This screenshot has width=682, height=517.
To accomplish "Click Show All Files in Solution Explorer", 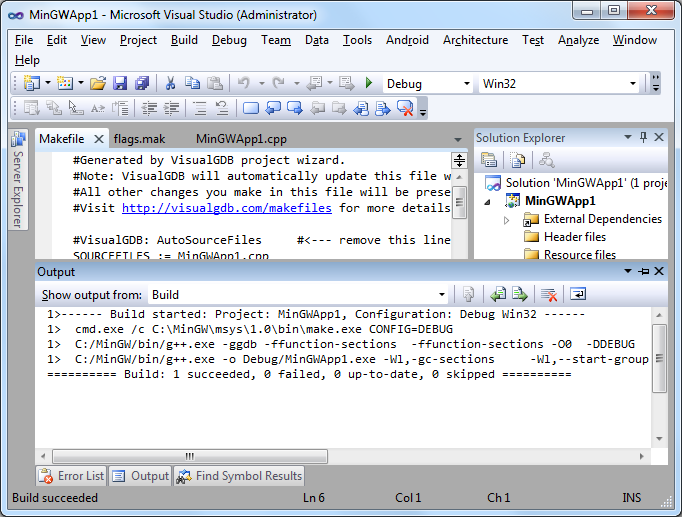I will (518, 160).
